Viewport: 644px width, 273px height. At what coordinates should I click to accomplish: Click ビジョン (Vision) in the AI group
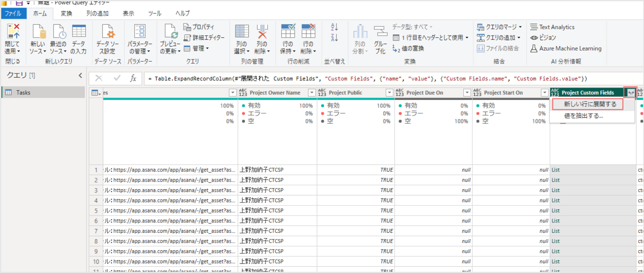543,38
